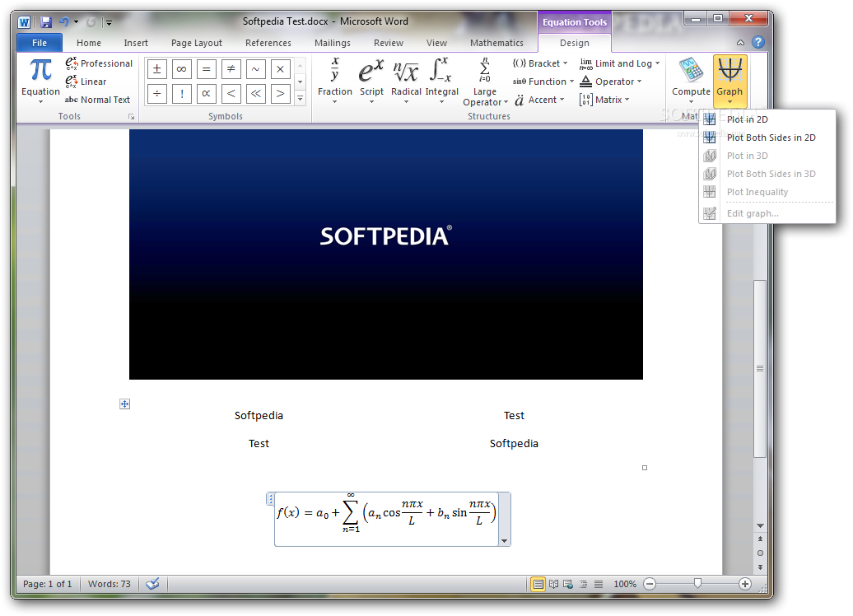Save the document with the floppy icon
The height and width of the screenshot is (616, 853).
point(46,21)
